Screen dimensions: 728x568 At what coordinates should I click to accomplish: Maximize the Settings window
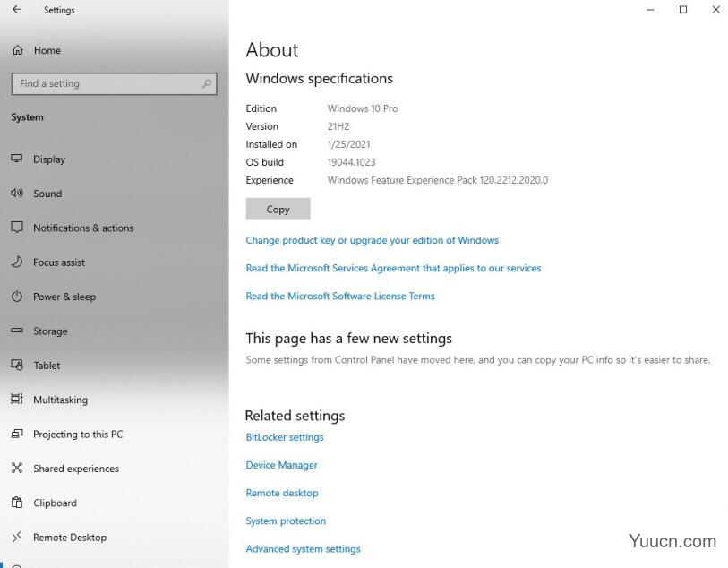pyautogui.click(x=683, y=9)
